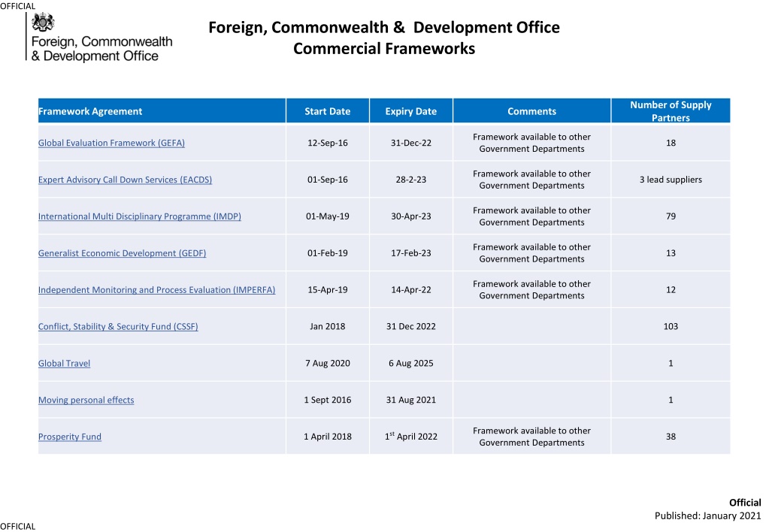
Task: Click the FCDO crest logo
Action: 43,22
